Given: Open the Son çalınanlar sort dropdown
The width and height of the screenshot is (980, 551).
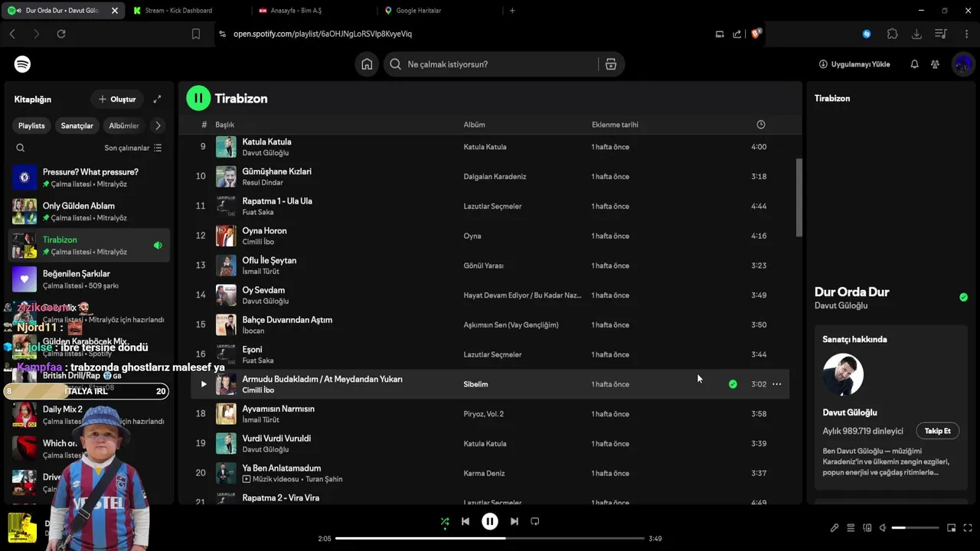Looking at the screenshot, I should [133, 148].
